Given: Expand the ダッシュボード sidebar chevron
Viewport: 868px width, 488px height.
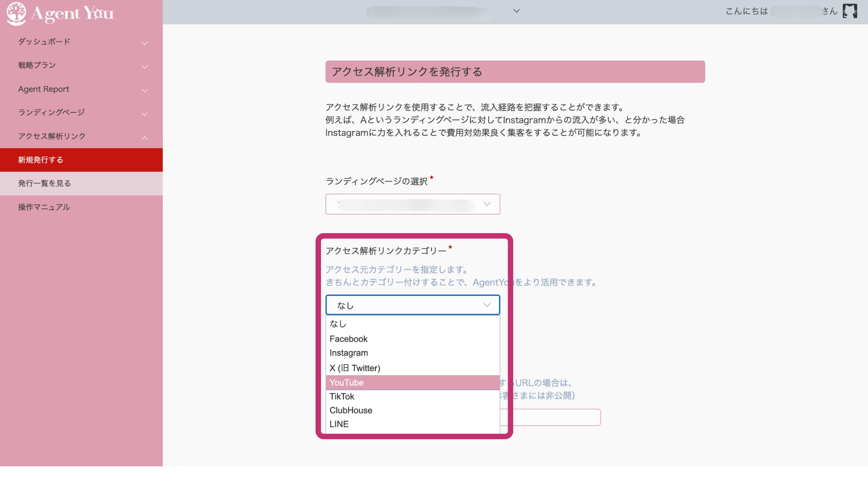Looking at the screenshot, I should click(145, 43).
